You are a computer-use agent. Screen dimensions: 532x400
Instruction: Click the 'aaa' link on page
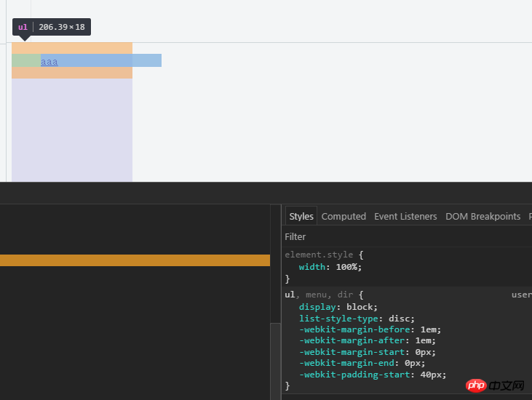coord(49,62)
